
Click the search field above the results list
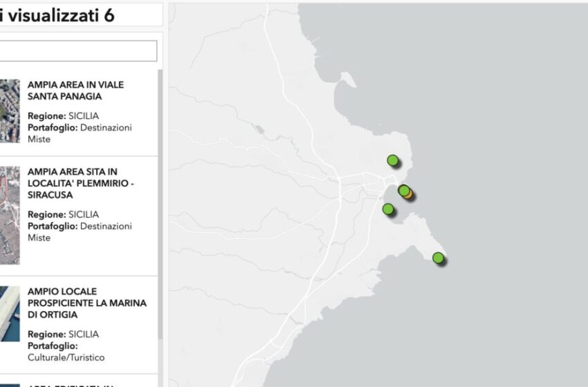[77, 51]
